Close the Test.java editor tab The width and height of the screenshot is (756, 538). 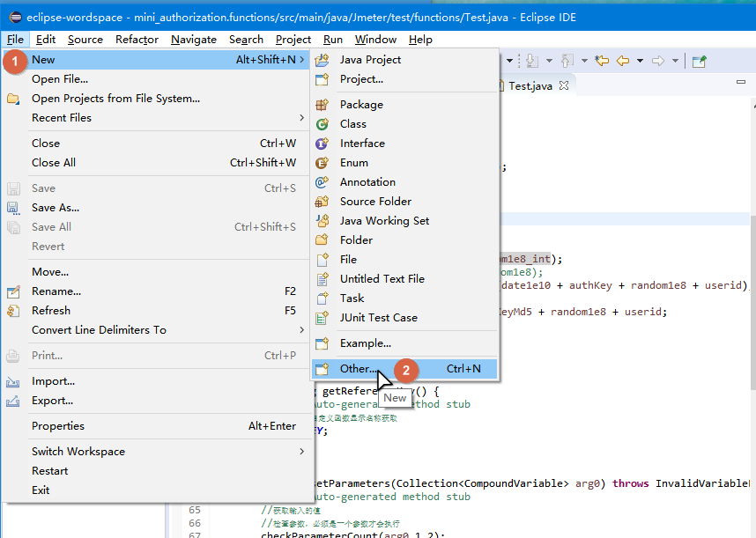coord(564,85)
